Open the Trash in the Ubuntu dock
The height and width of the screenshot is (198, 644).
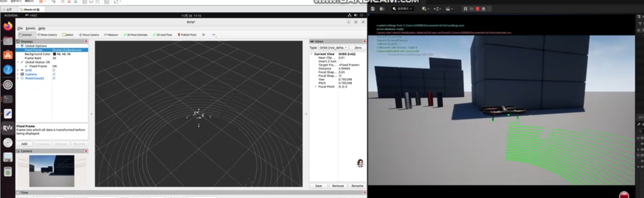click(8, 172)
